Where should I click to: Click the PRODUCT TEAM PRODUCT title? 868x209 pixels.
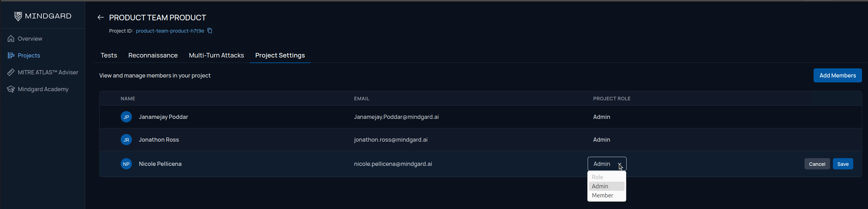(158, 18)
